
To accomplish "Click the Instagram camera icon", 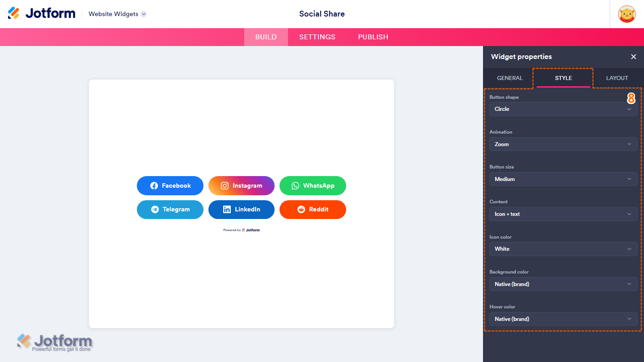I will point(225,186).
